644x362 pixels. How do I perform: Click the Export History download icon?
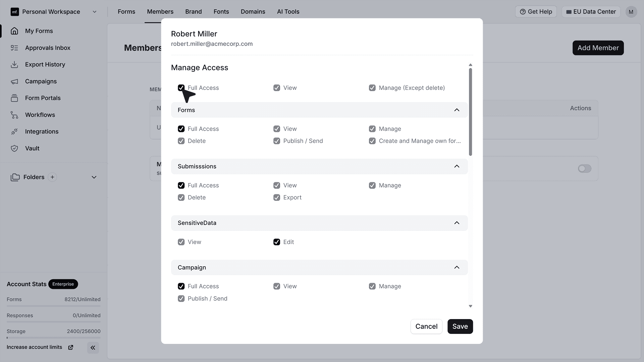pos(14,64)
